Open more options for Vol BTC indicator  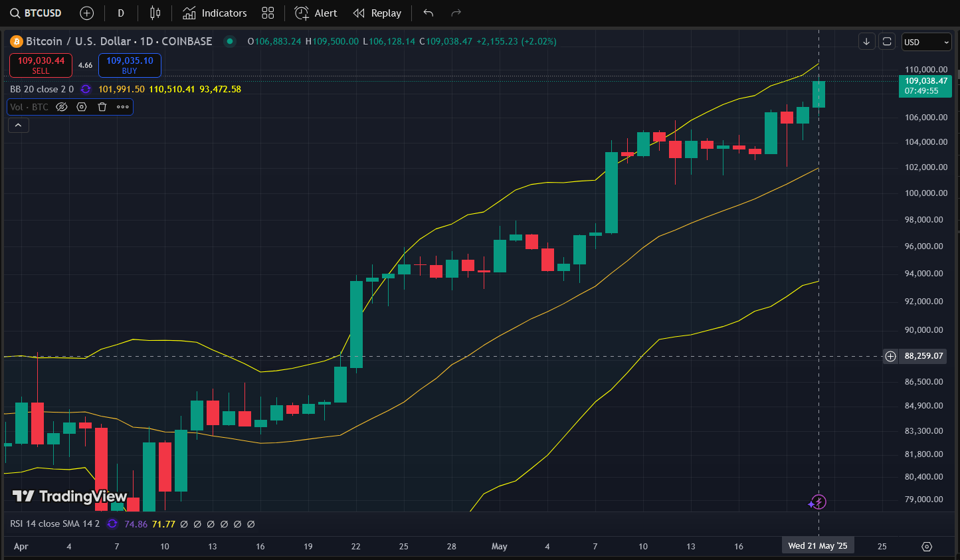(123, 107)
